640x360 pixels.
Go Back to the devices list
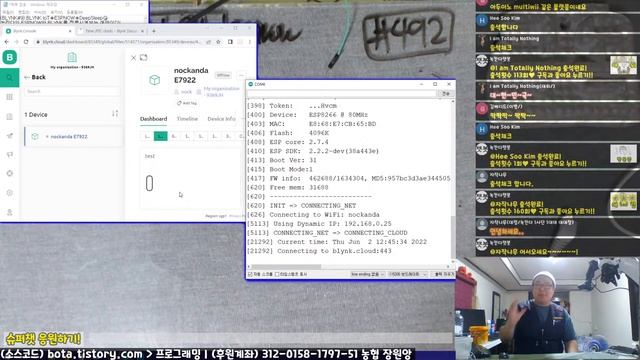click(35, 77)
